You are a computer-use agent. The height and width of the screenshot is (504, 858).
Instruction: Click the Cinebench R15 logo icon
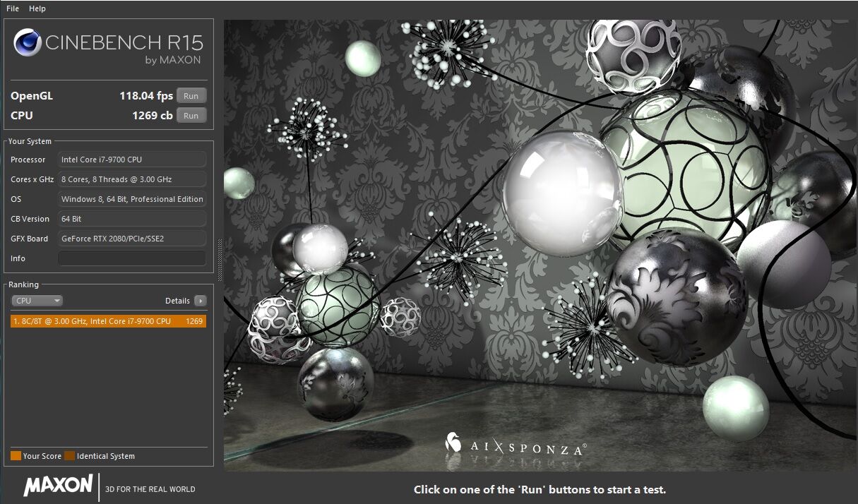coord(28,44)
